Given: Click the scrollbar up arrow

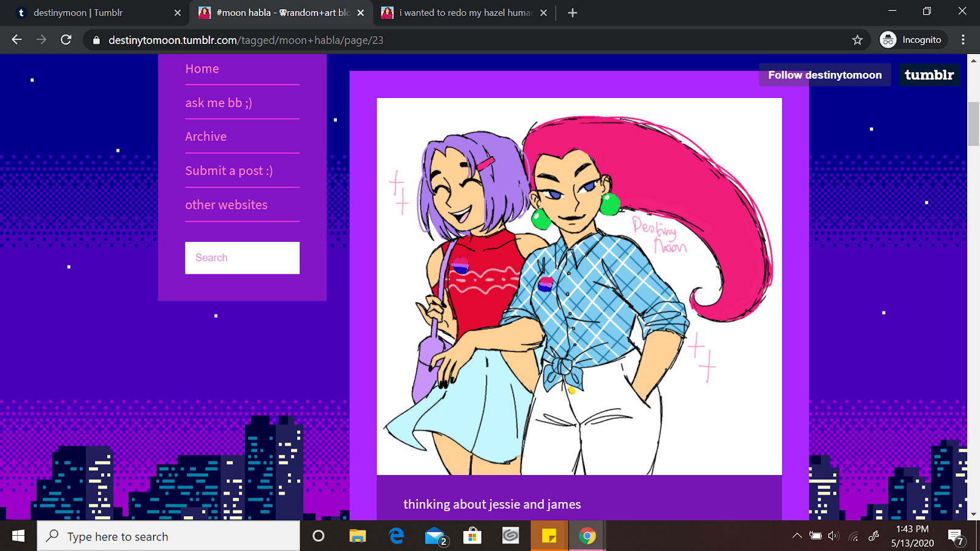Looking at the screenshot, I should 973,60.
